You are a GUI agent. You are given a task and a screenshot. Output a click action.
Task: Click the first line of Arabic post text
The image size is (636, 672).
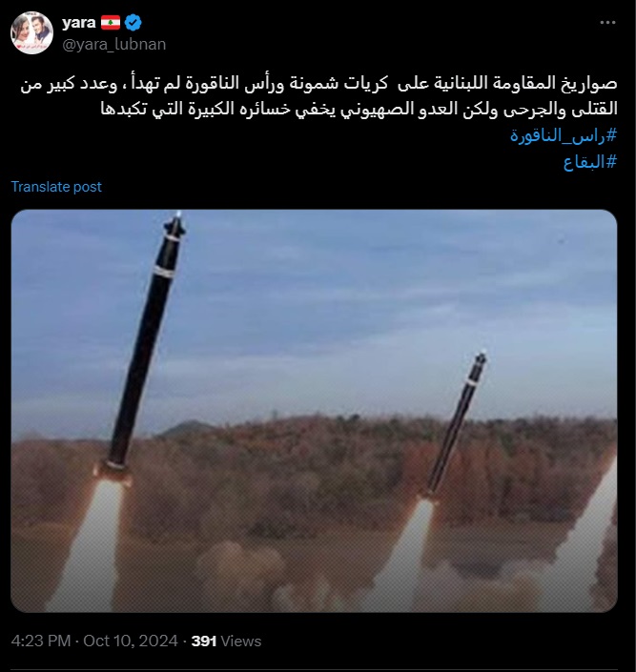coord(318,83)
